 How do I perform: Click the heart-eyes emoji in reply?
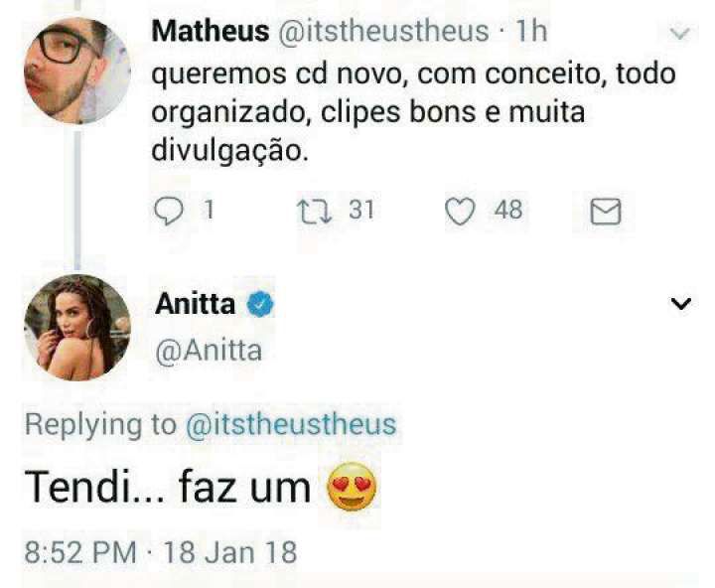352,487
